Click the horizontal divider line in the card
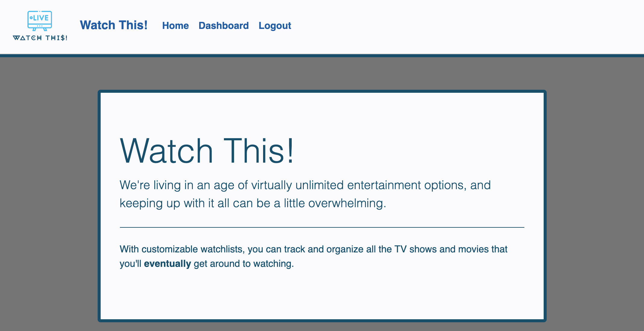The width and height of the screenshot is (644, 331). [322, 227]
